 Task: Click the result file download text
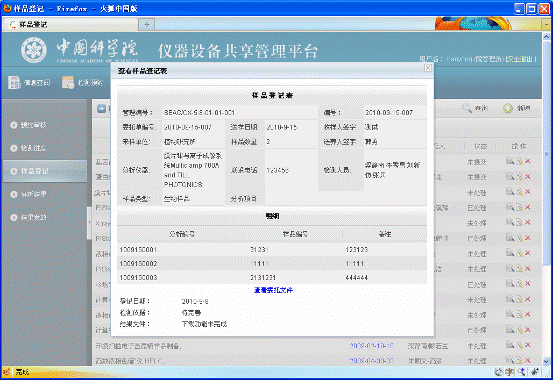coord(205,324)
